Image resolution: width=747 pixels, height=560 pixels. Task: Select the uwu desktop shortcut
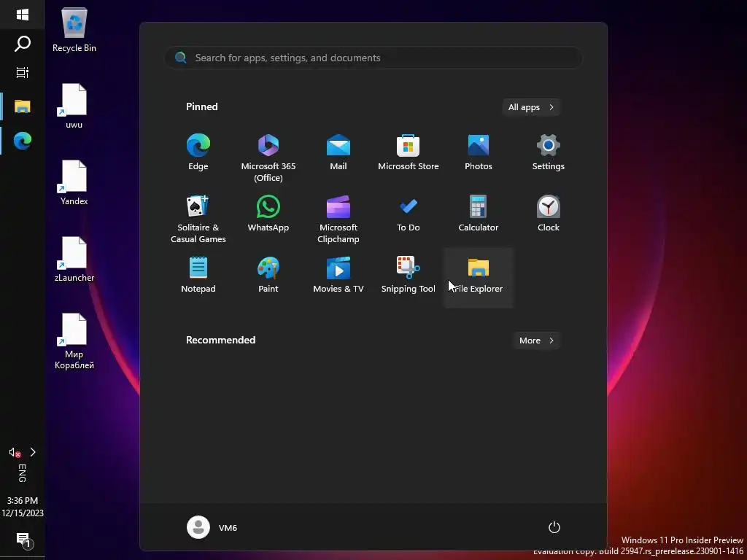(x=74, y=106)
